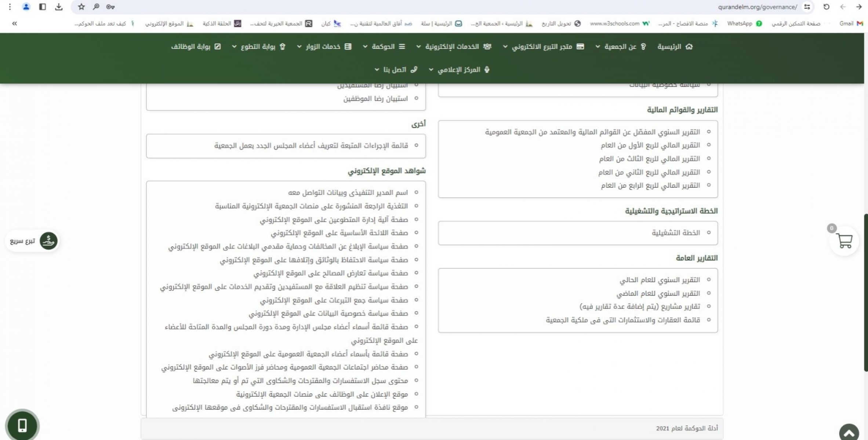
Task: Click the zoom magnifier icon in address bar
Action: point(96,7)
